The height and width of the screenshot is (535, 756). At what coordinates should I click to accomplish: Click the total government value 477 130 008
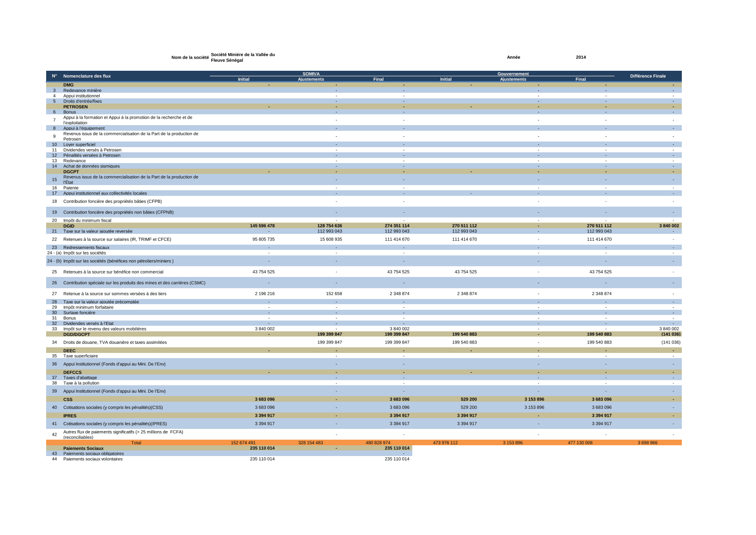coord(580,443)
